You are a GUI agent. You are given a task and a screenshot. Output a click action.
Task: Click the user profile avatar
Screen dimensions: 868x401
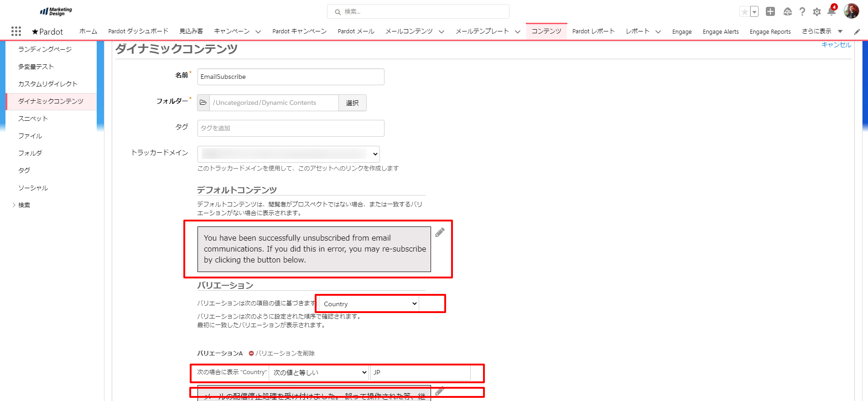tap(851, 11)
